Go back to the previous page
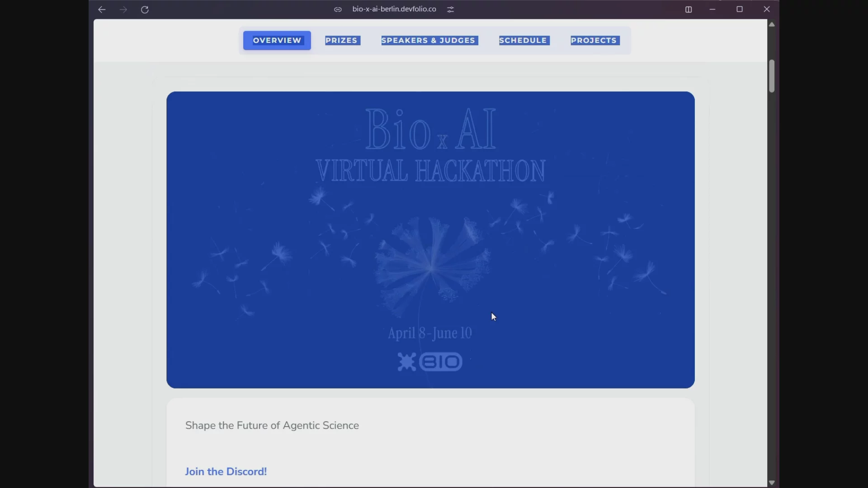868x488 pixels. coord(102,10)
